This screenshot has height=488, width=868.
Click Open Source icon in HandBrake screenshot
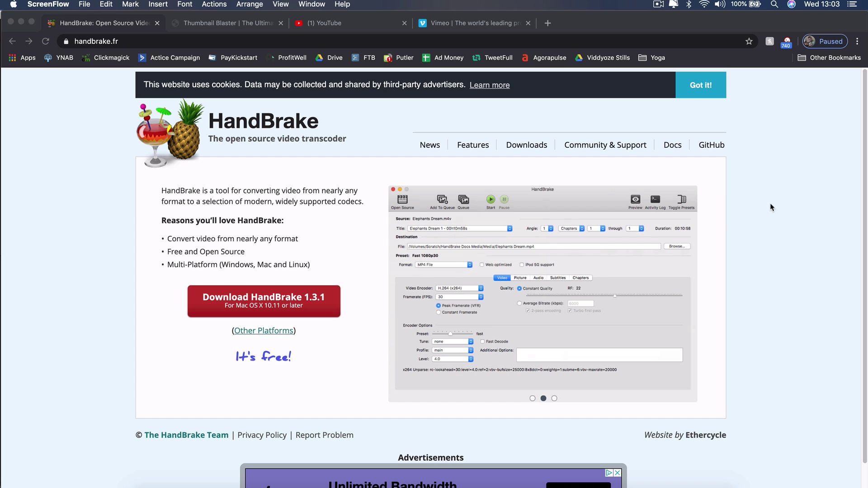click(402, 202)
